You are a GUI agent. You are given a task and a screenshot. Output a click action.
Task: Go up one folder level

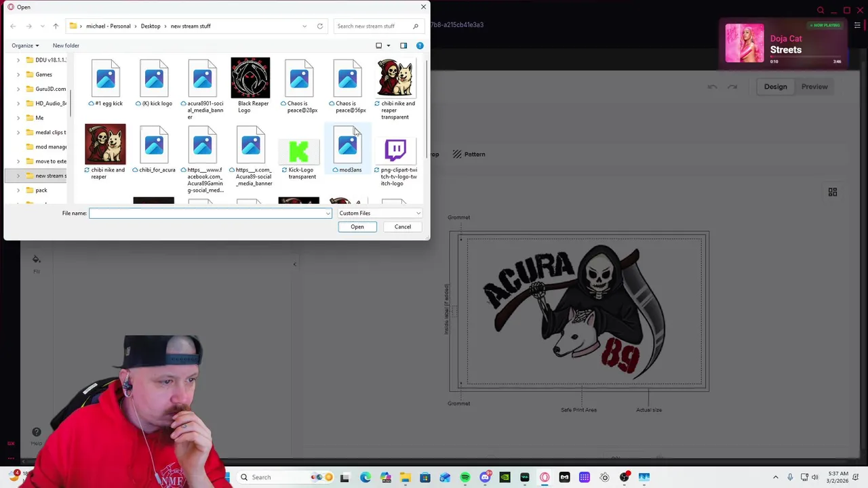pyautogui.click(x=56, y=26)
